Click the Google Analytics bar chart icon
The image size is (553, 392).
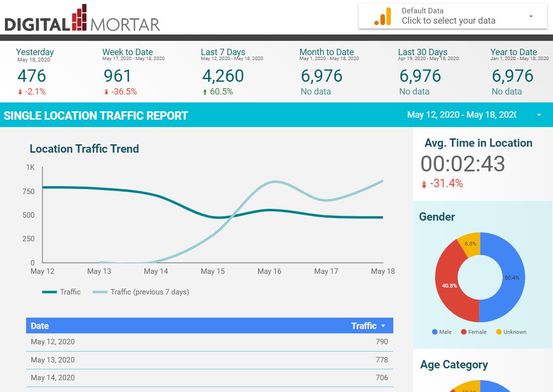[382, 17]
